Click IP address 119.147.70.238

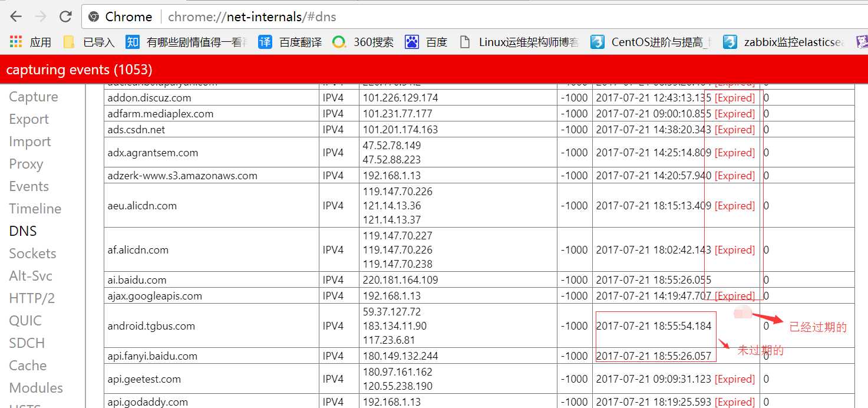[x=398, y=264]
